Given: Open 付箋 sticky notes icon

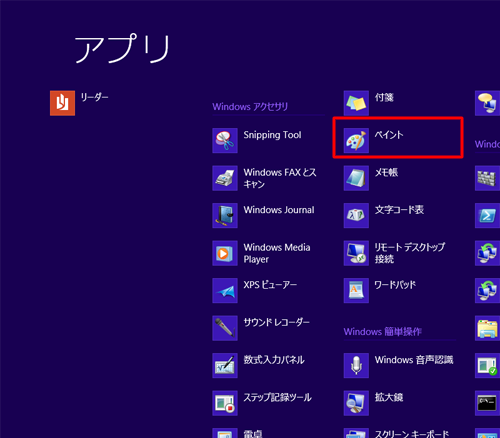Looking at the screenshot, I should (356, 103).
